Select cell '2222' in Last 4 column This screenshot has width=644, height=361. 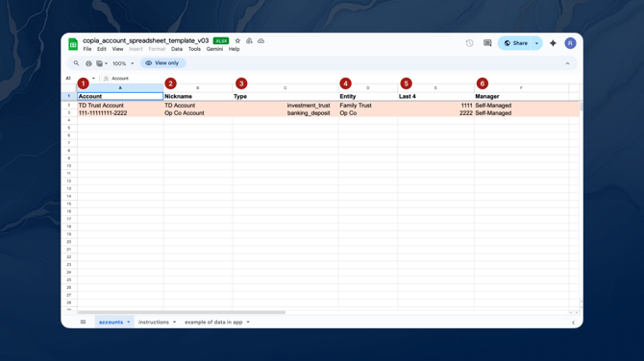click(435, 113)
